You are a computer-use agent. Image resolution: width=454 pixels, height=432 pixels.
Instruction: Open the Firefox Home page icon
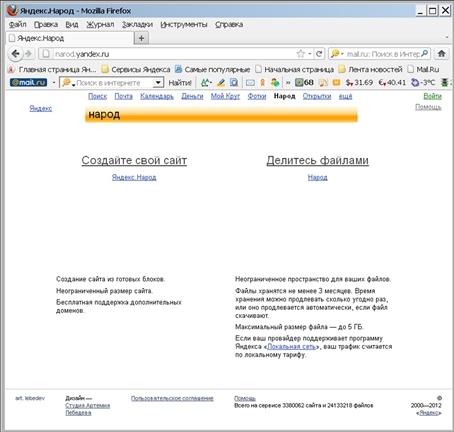click(x=442, y=54)
